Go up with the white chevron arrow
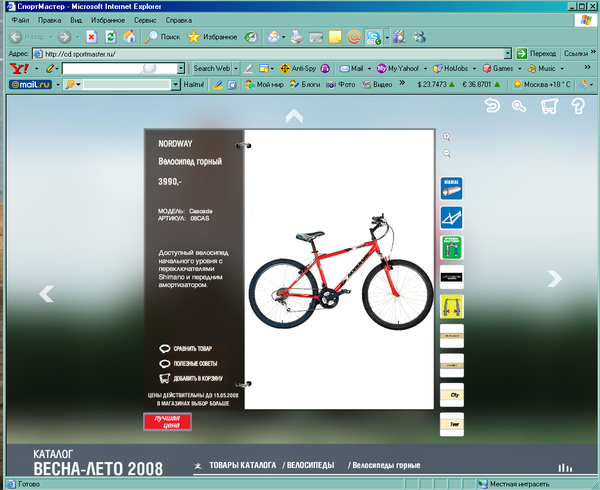Image resolution: width=600 pixels, height=490 pixels. (294, 116)
